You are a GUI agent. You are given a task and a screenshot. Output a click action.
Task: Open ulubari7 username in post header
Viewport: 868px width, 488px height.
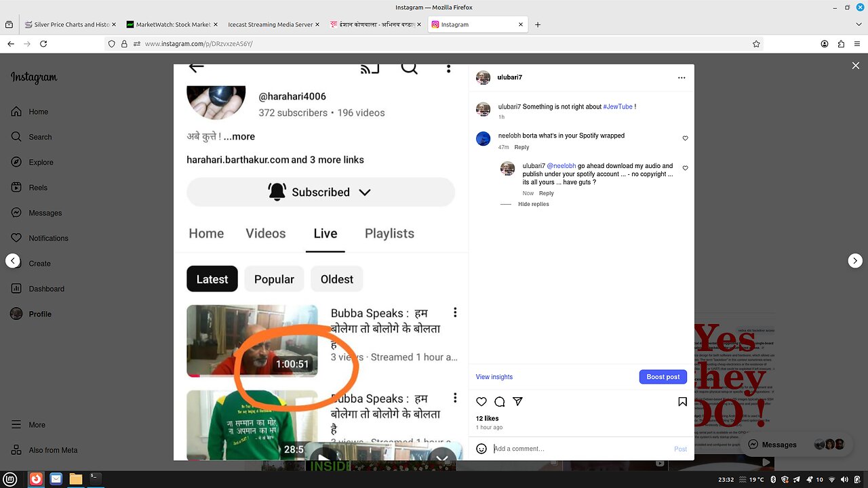(510, 77)
